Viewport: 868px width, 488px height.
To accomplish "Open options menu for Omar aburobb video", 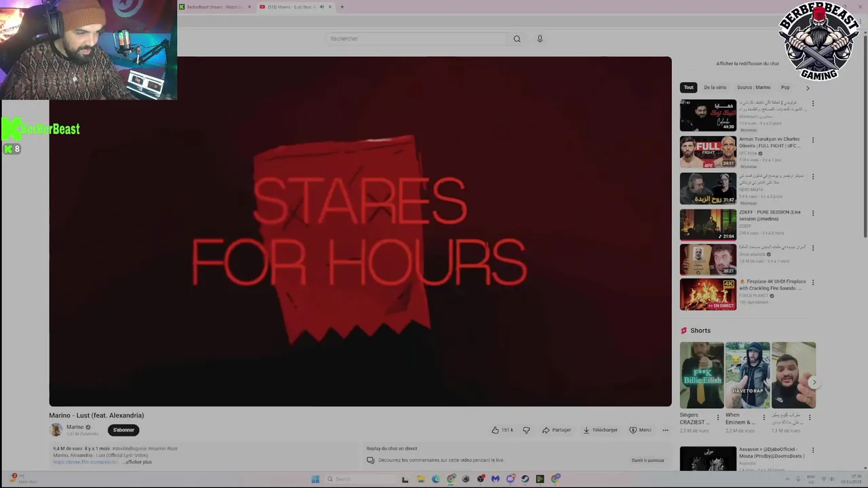I will point(813,247).
